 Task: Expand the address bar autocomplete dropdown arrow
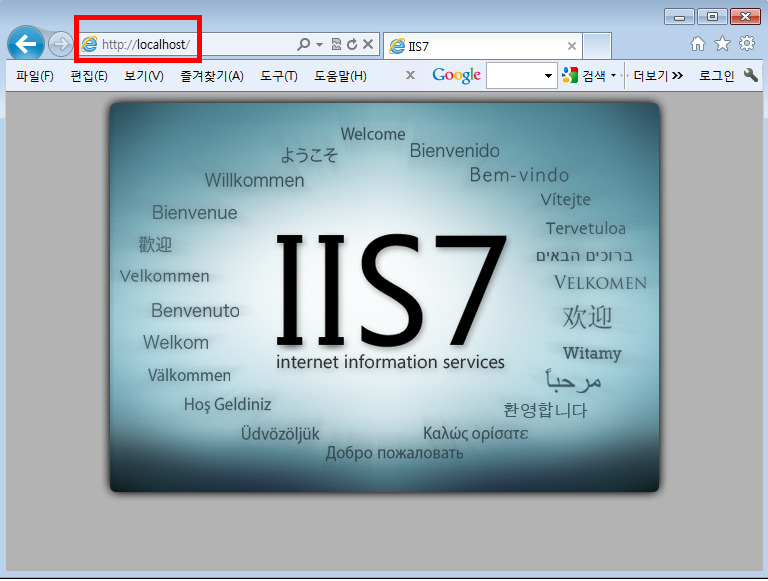319,45
